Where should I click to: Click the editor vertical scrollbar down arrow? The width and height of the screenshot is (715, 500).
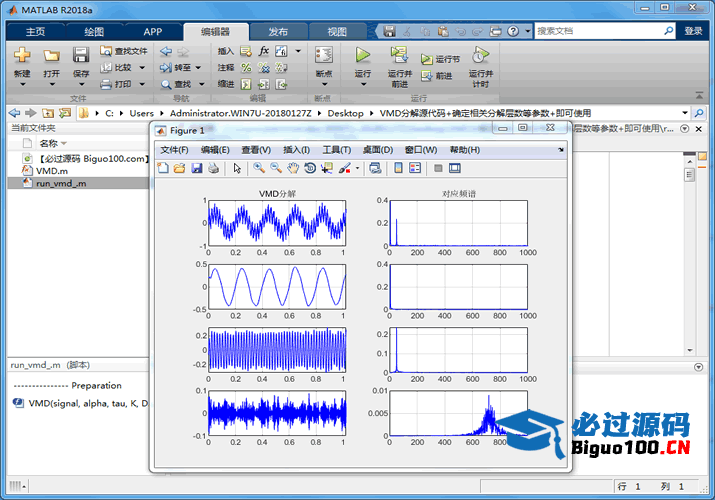(x=689, y=350)
